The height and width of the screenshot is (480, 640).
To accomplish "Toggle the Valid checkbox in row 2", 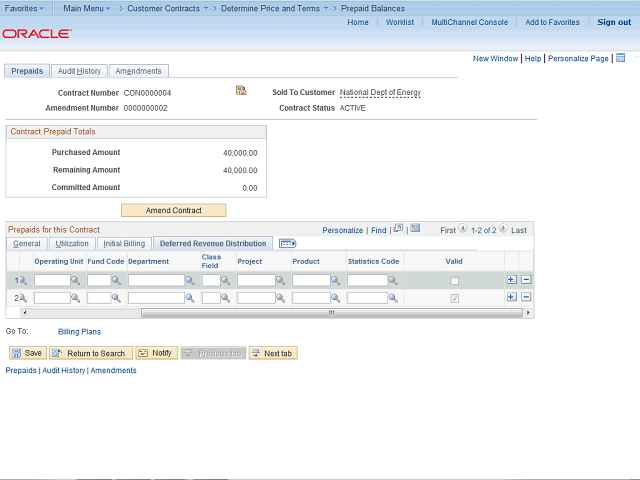I will pos(455,298).
